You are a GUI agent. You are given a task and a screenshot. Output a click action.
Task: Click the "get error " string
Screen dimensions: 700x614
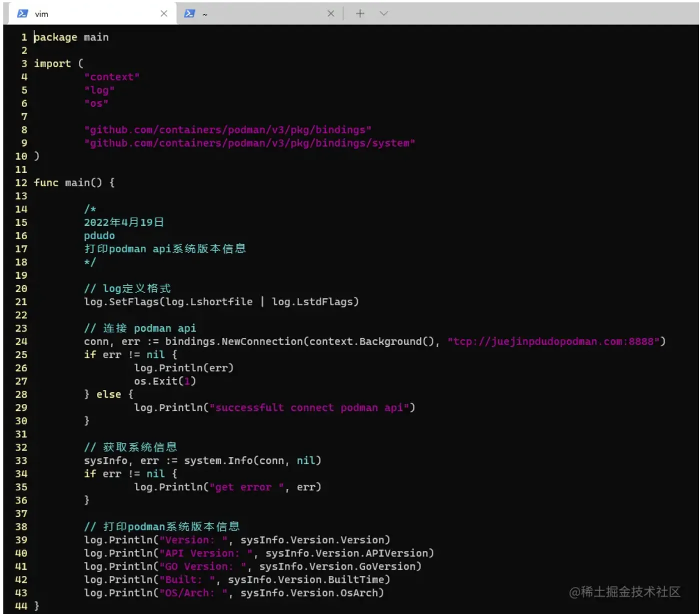click(x=246, y=487)
